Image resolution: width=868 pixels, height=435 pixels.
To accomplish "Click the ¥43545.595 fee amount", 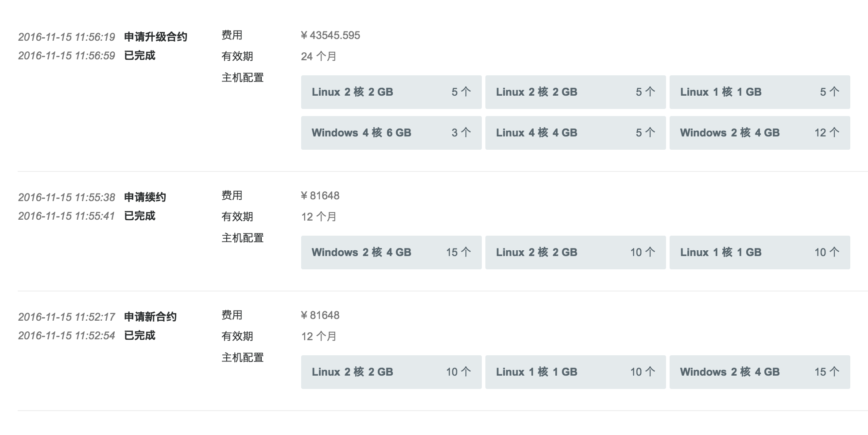I will pos(330,35).
